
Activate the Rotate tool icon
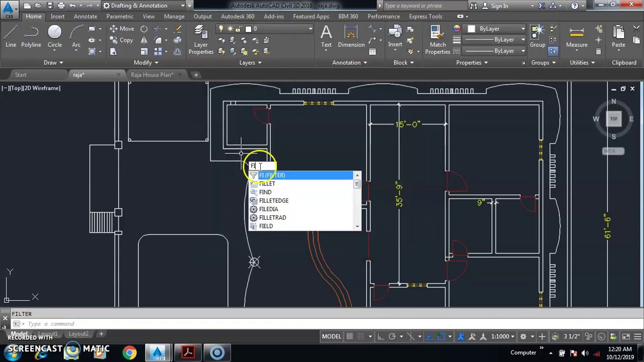(144, 29)
